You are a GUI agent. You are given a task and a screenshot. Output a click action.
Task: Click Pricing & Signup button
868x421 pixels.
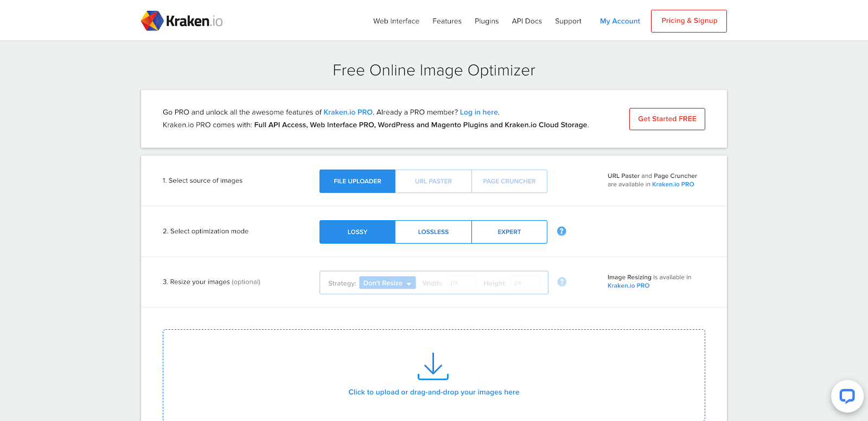point(689,21)
